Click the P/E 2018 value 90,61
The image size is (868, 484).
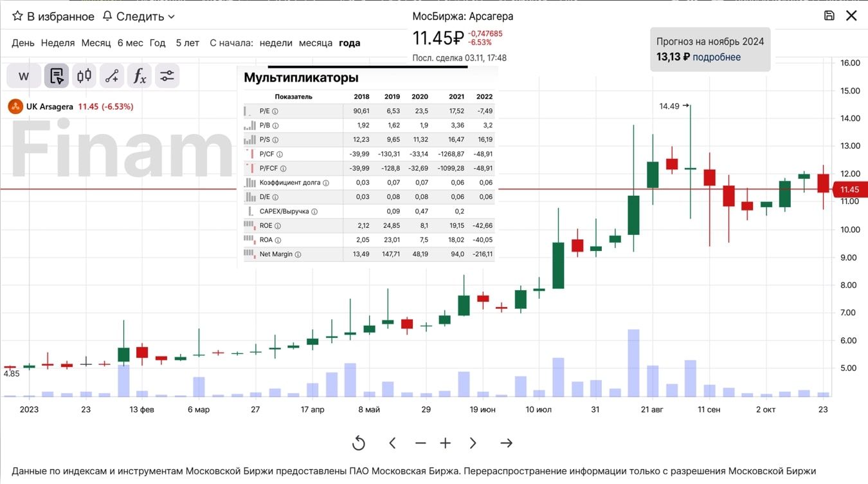[x=361, y=111]
